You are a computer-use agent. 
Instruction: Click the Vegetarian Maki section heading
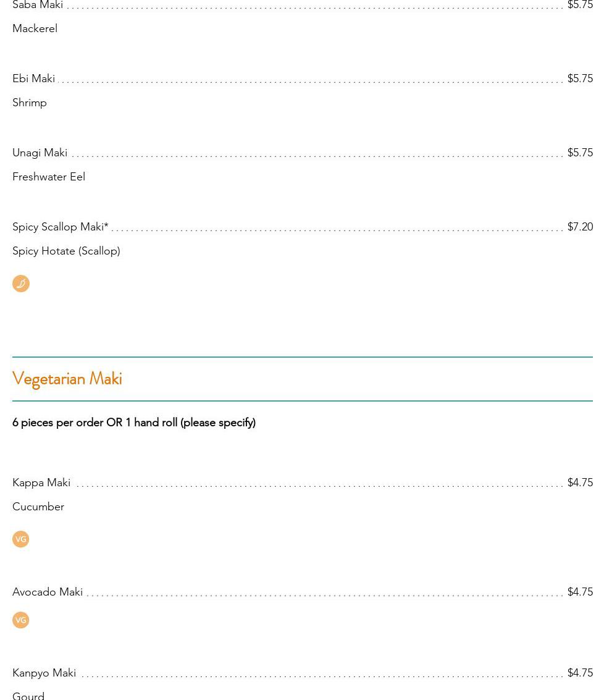click(67, 379)
